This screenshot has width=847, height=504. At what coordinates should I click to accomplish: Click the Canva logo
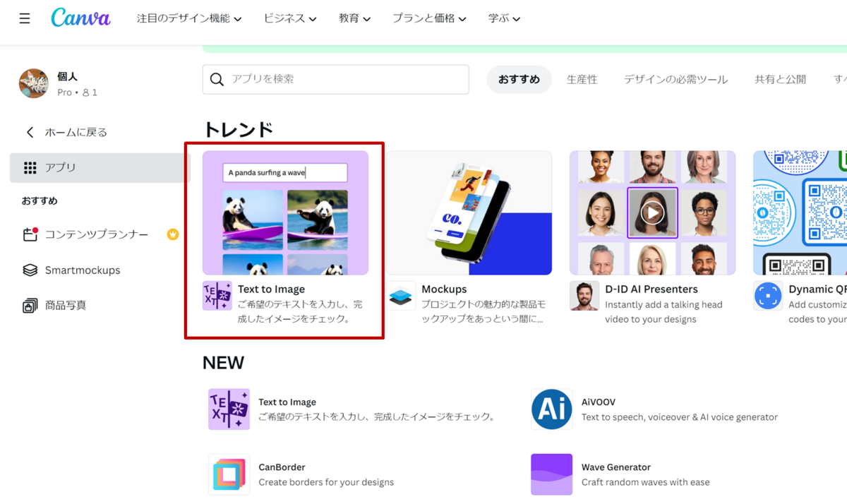pos(80,18)
